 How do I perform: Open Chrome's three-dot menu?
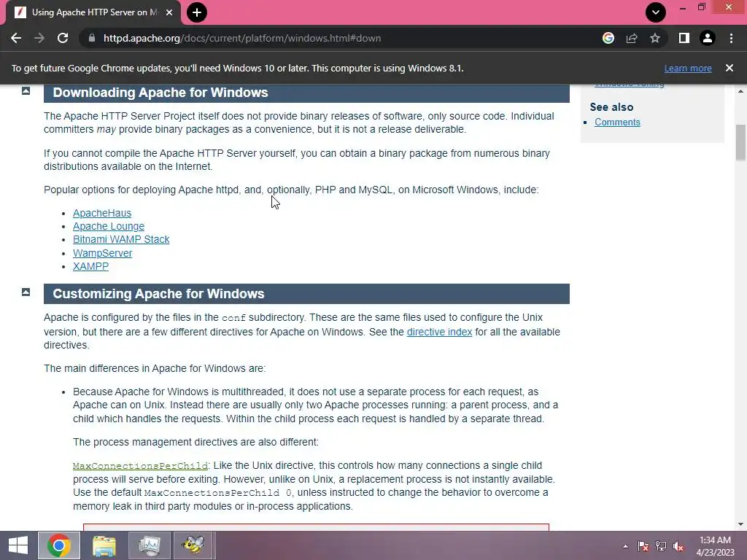point(731,38)
